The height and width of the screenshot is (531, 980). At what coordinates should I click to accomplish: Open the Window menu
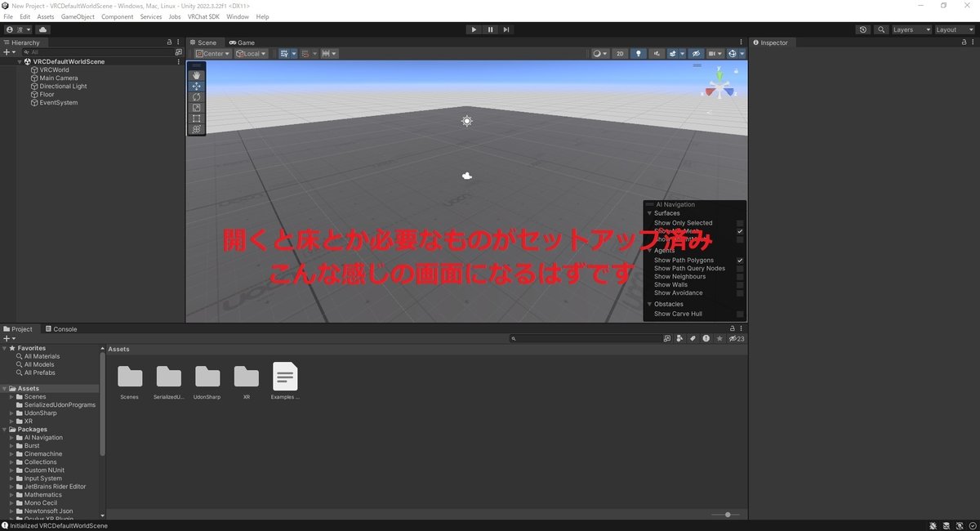point(238,16)
